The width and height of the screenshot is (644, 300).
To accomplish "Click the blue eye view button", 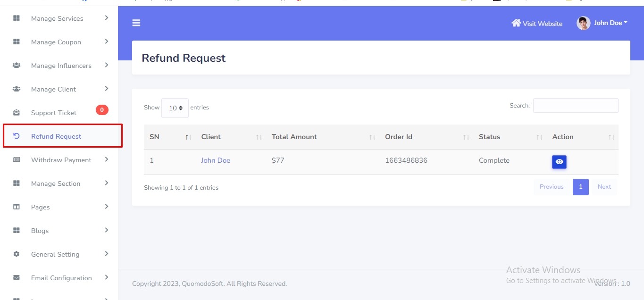I will (x=559, y=162).
